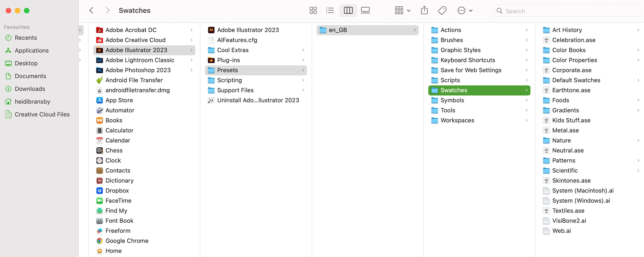Switch to gallery view
The height and width of the screenshot is (257, 644).
(x=365, y=11)
